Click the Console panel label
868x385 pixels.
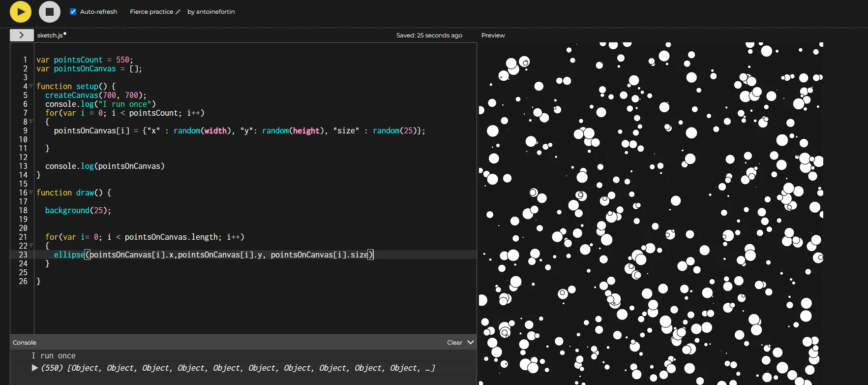tap(25, 343)
